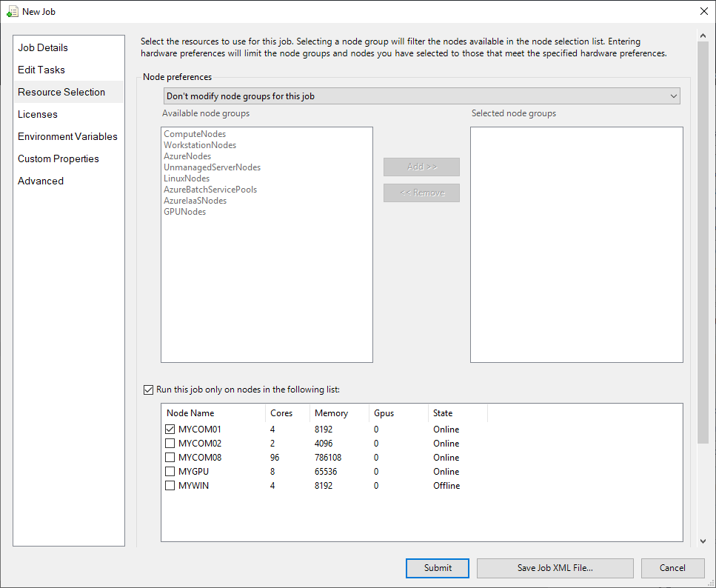
Task: Open Environment Variables section
Action: click(67, 136)
